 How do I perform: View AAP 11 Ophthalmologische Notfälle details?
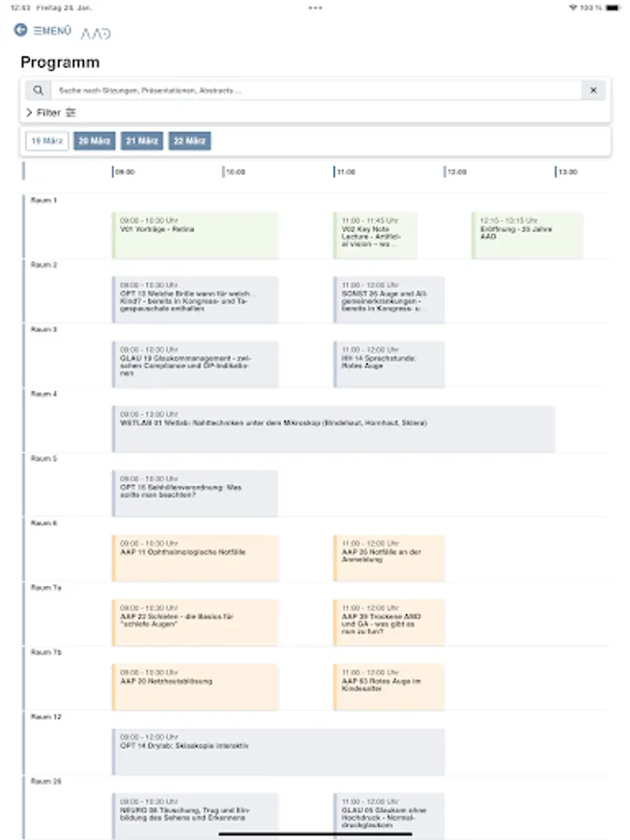click(x=194, y=557)
